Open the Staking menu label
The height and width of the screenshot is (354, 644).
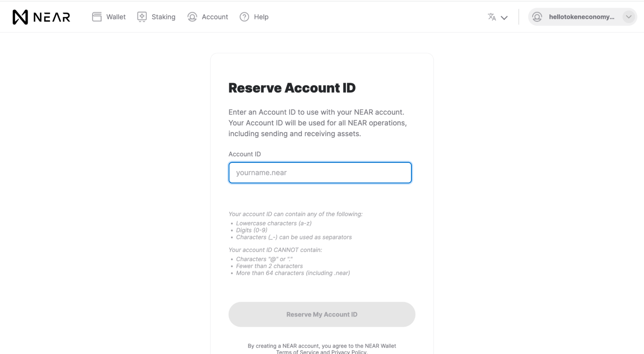click(163, 17)
